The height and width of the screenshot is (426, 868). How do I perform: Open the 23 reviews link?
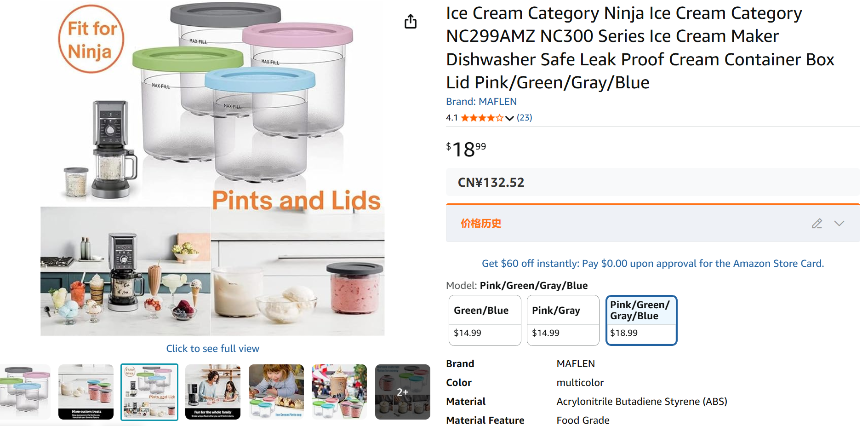pos(524,118)
